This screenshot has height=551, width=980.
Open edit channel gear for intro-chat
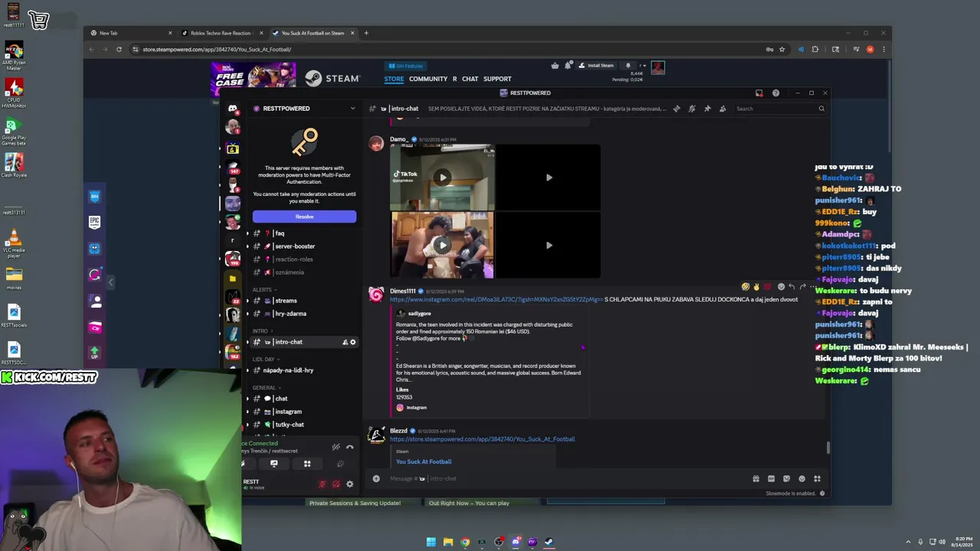pyautogui.click(x=353, y=342)
